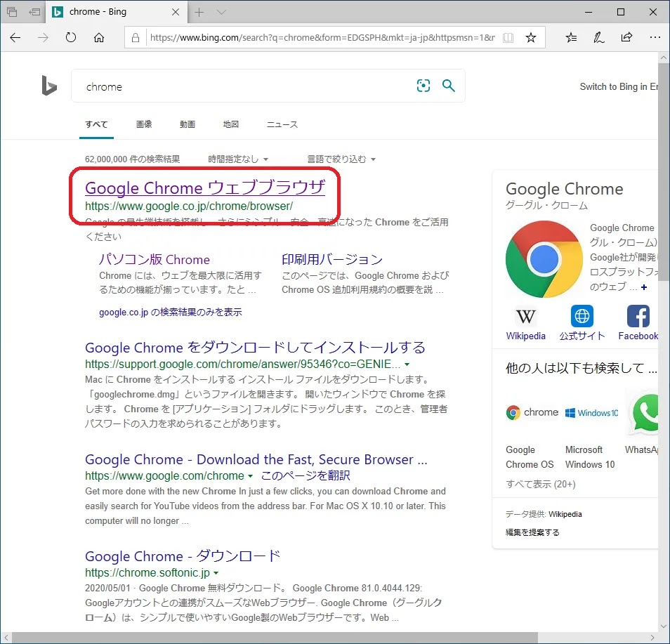Click このページを翻訳 translate link
The height and width of the screenshot is (644, 670).
click(306, 475)
